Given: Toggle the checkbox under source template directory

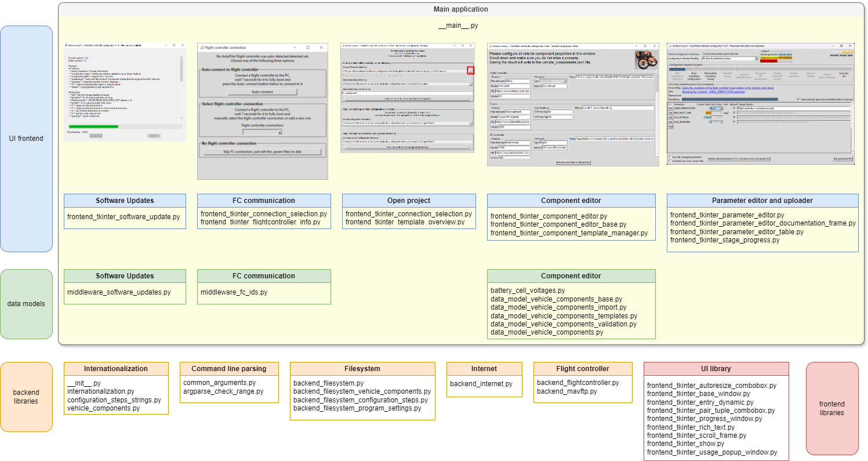Looking at the screenshot, I should [x=343, y=75].
